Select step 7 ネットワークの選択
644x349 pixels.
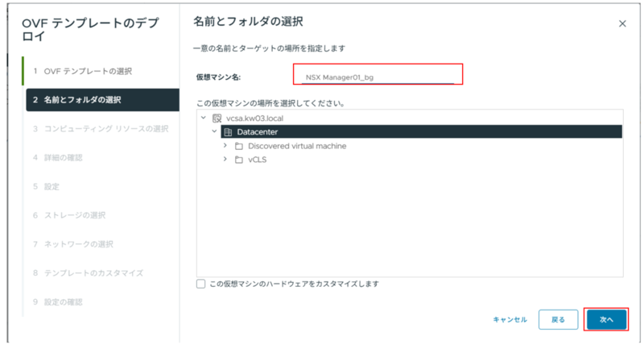click(73, 244)
